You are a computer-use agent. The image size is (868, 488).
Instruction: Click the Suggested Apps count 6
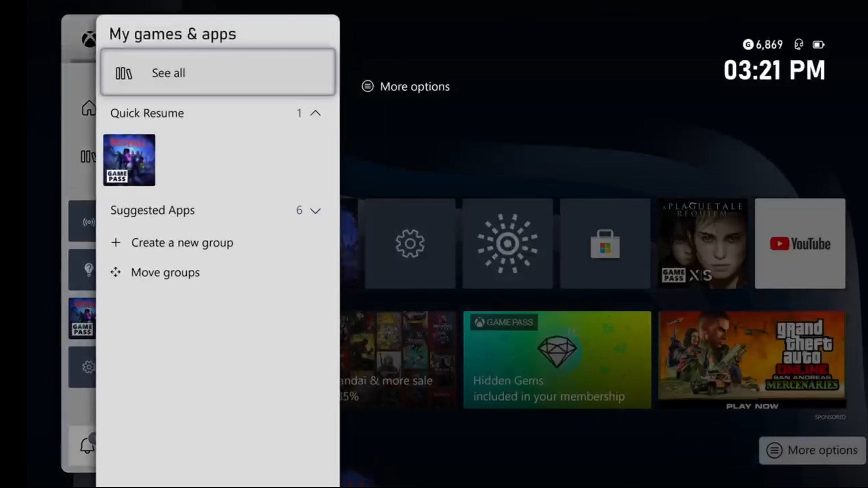[299, 210]
